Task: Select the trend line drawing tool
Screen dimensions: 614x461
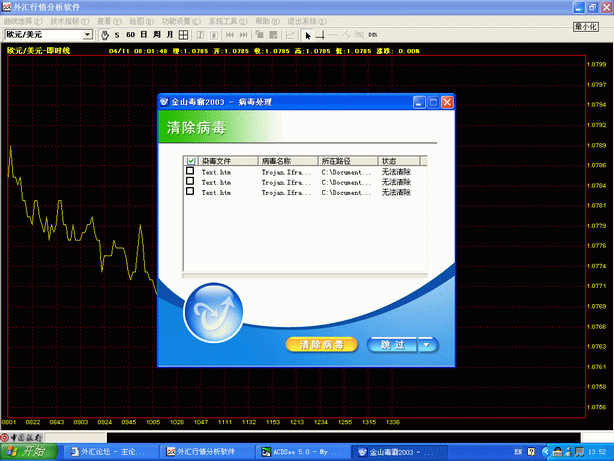Action: [346, 35]
